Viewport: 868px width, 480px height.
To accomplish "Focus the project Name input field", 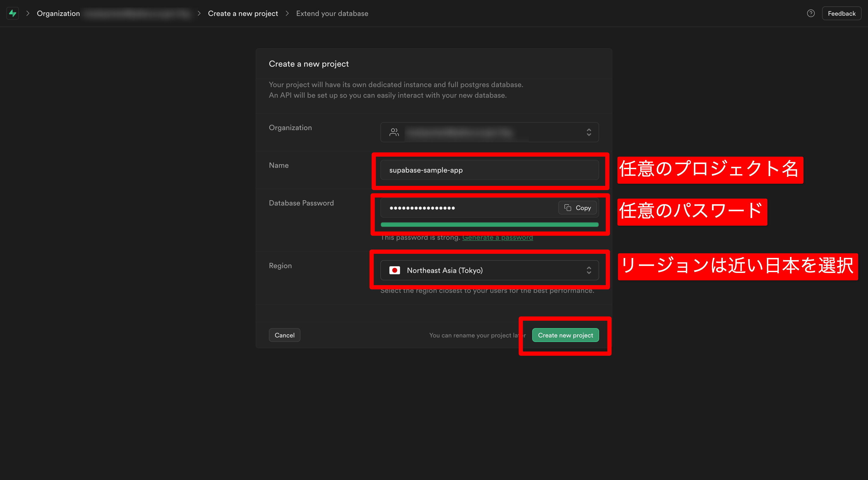I will pos(489,170).
